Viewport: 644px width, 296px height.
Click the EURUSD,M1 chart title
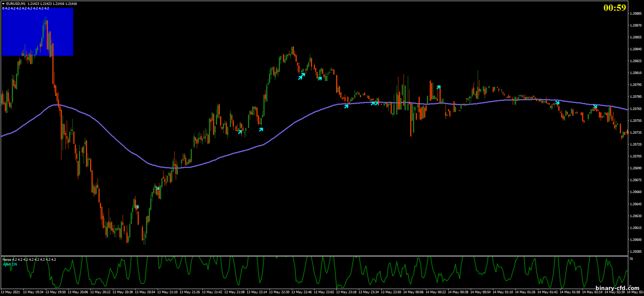tap(16, 3)
